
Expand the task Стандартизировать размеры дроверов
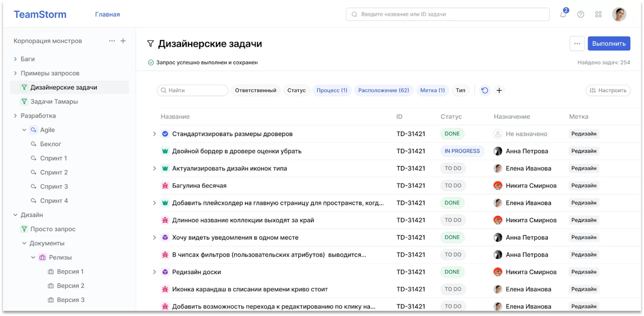tap(154, 134)
